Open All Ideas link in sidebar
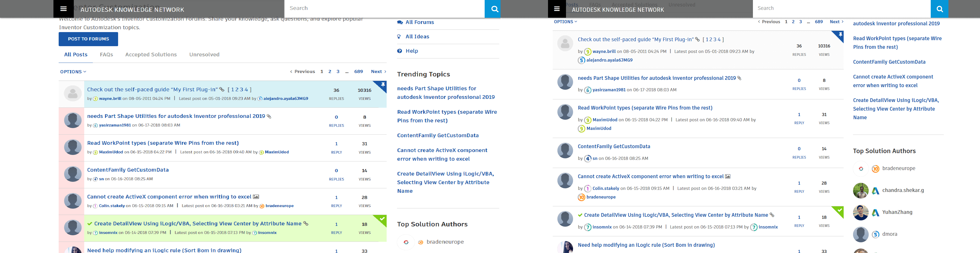 (x=417, y=37)
